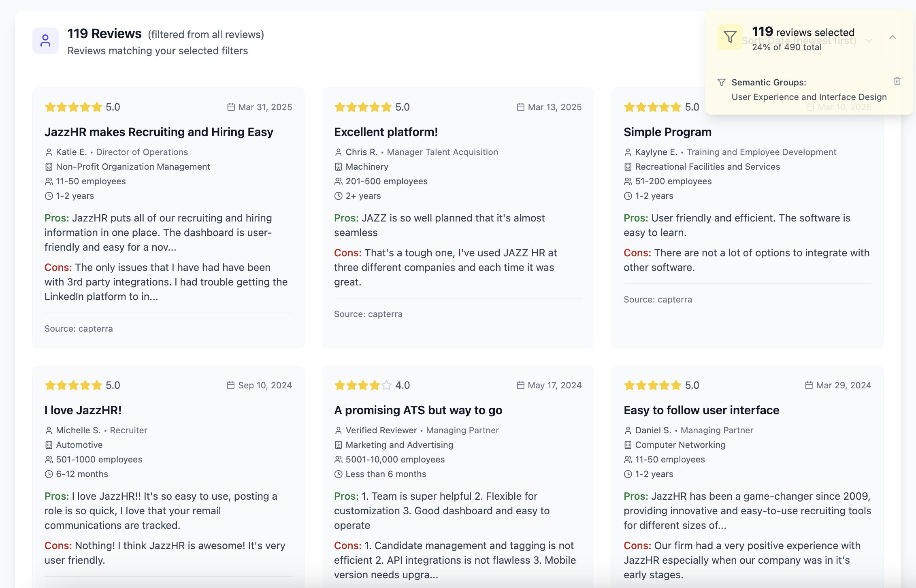Click the clock icon on Katie E.'s review
Screen dimensions: 916x588
[x=49, y=196]
